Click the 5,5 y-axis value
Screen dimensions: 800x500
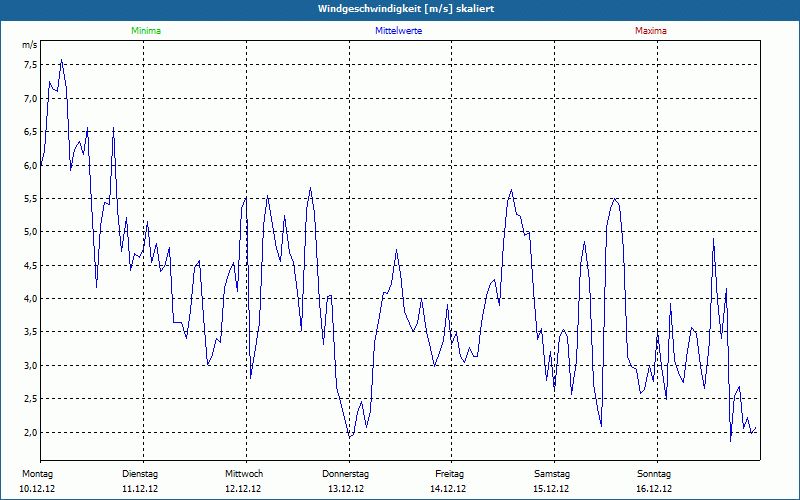30,198
